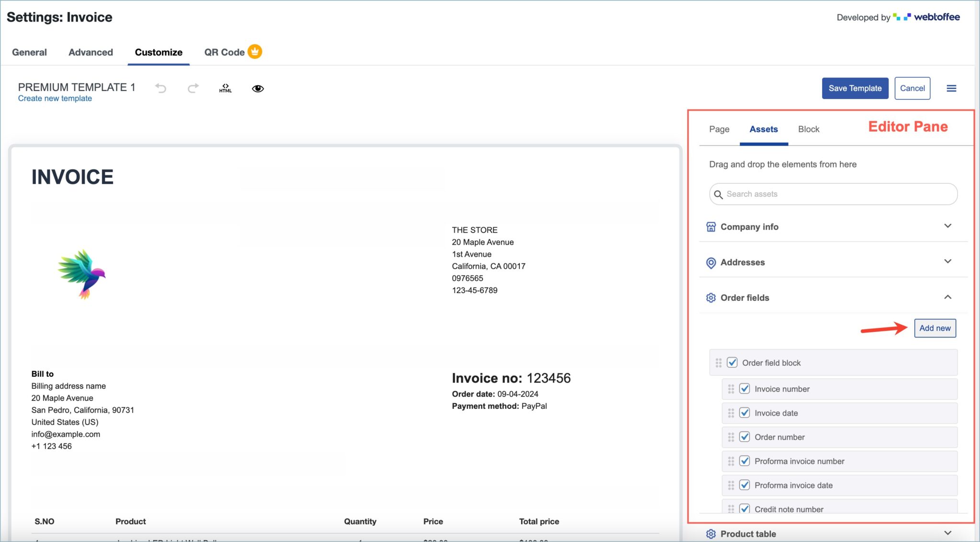Open the HTML code editor icon

point(225,88)
